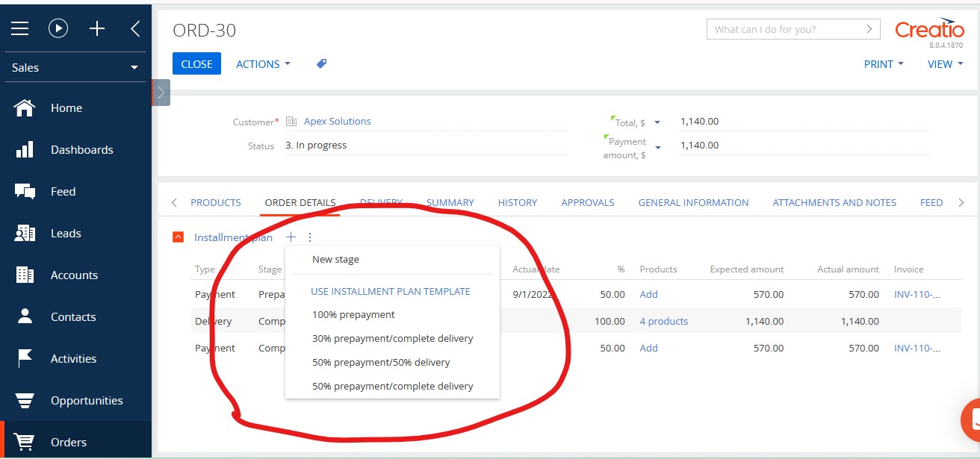980x459 pixels.
Task: Click the Invoice column header
Action: pos(908,269)
